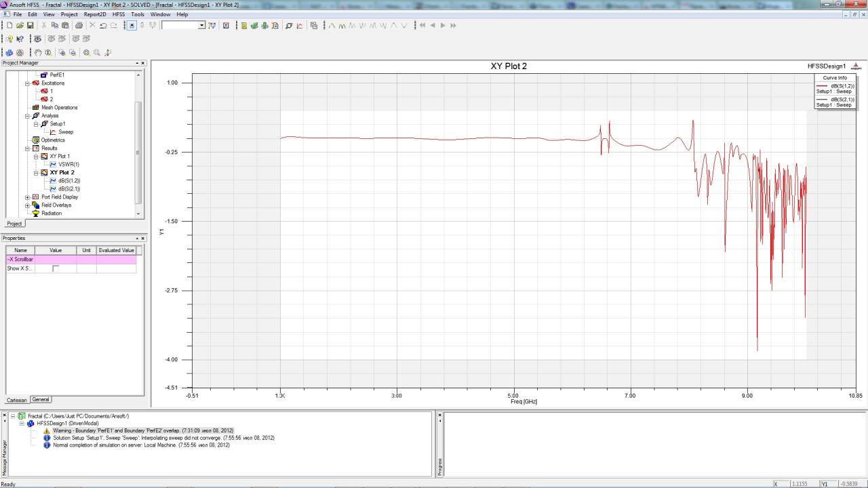This screenshot has height=488, width=868.
Task: Select the VSWR(1) trace in tree
Action: (68, 165)
